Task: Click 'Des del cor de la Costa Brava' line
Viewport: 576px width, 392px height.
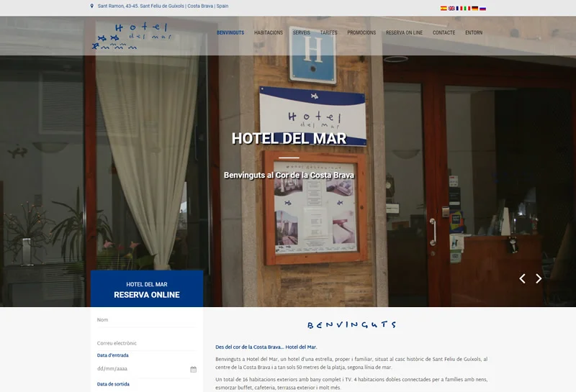Action: [266, 347]
